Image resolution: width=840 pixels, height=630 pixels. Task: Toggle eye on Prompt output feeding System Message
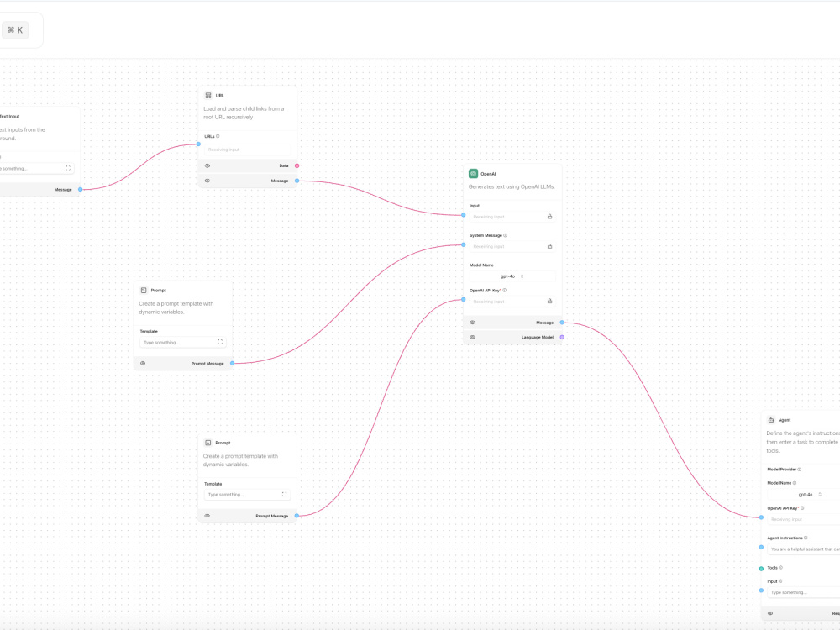point(143,363)
